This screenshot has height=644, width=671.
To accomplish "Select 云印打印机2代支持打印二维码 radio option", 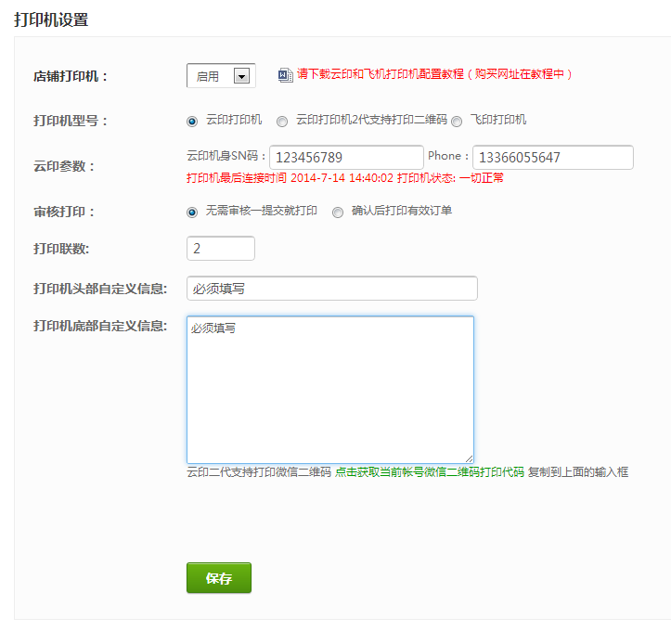I will [282, 121].
